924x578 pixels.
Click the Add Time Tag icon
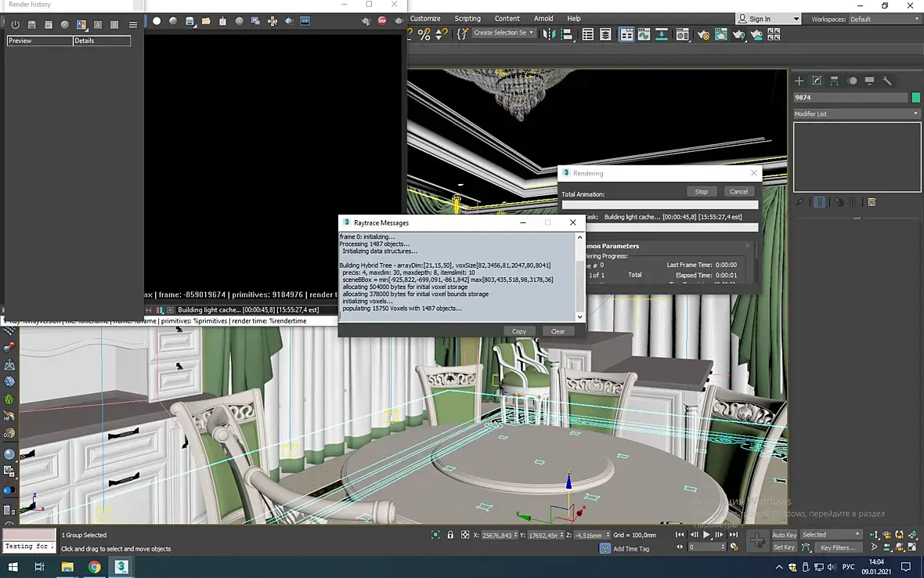(605, 548)
